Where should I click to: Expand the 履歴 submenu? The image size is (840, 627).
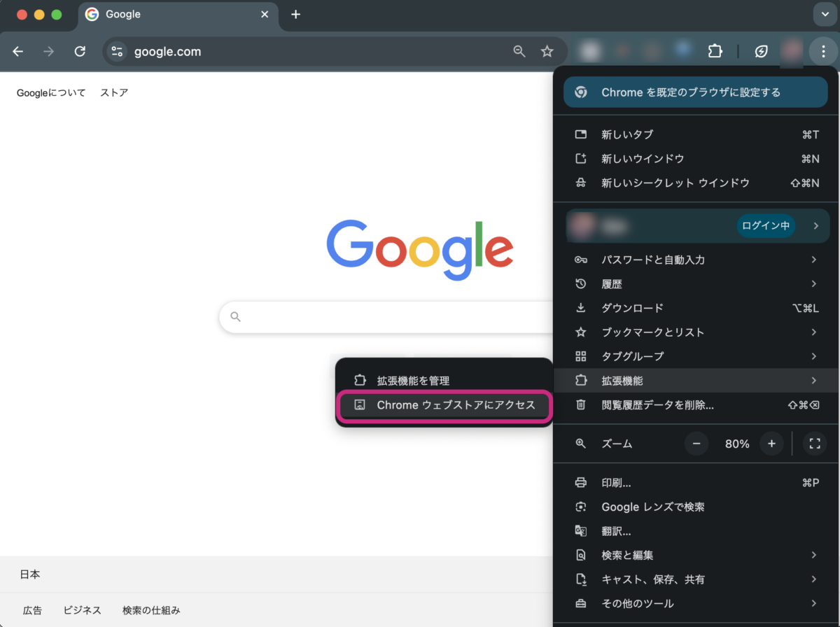695,284
